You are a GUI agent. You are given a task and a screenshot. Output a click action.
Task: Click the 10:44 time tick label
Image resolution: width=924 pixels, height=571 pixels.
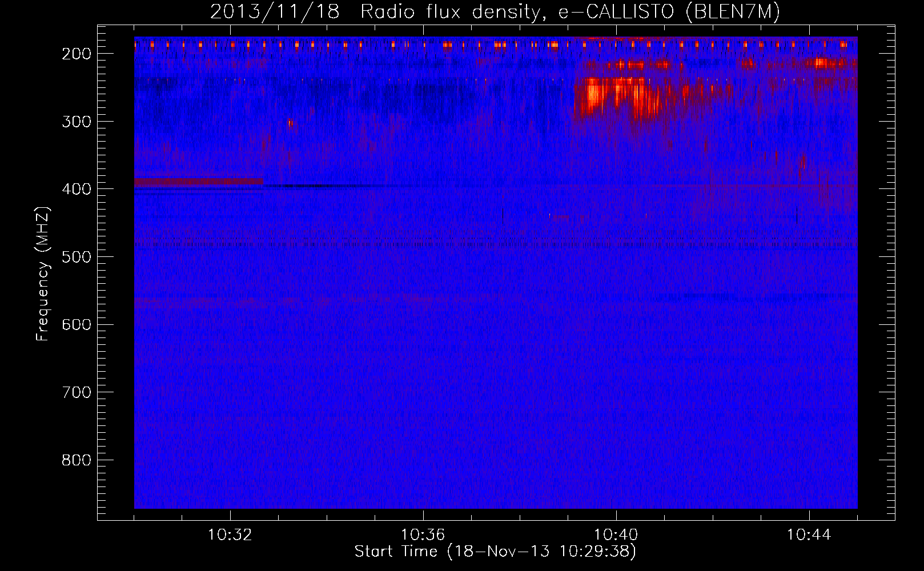[809, 535]
